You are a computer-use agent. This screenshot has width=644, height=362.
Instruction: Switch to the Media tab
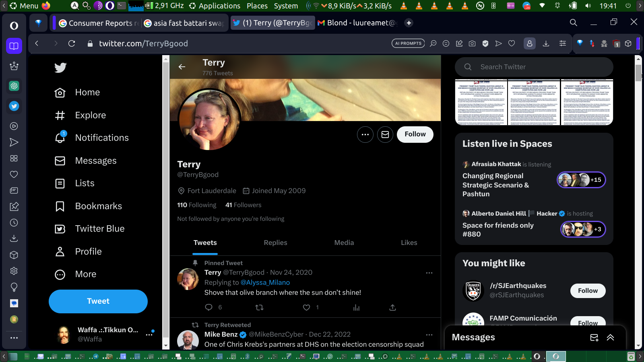(344, 243)
